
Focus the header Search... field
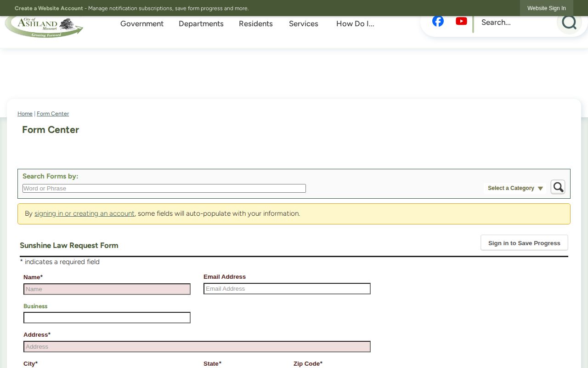click(x=514, y=22)
